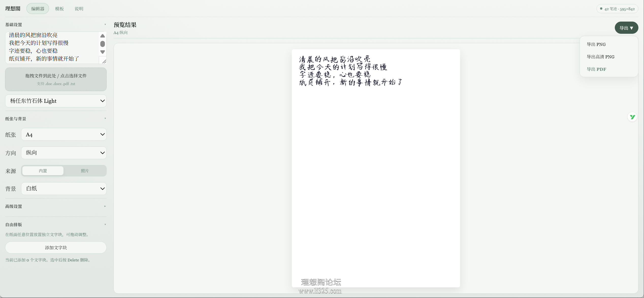Viewport: 644px width, 298px height.
Task: Click handwritten line '清晨的风把窗沿吹亮' in preview
Action: pos(335,59)
